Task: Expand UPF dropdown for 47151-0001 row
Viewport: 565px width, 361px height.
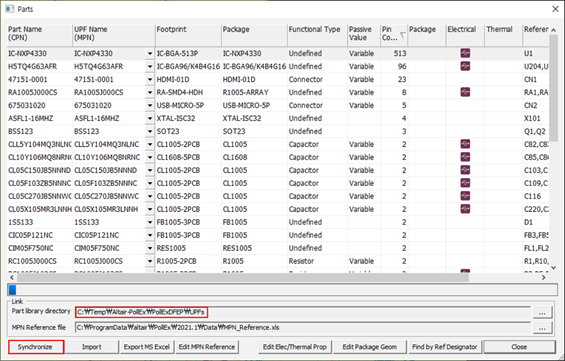Action: 150,80
